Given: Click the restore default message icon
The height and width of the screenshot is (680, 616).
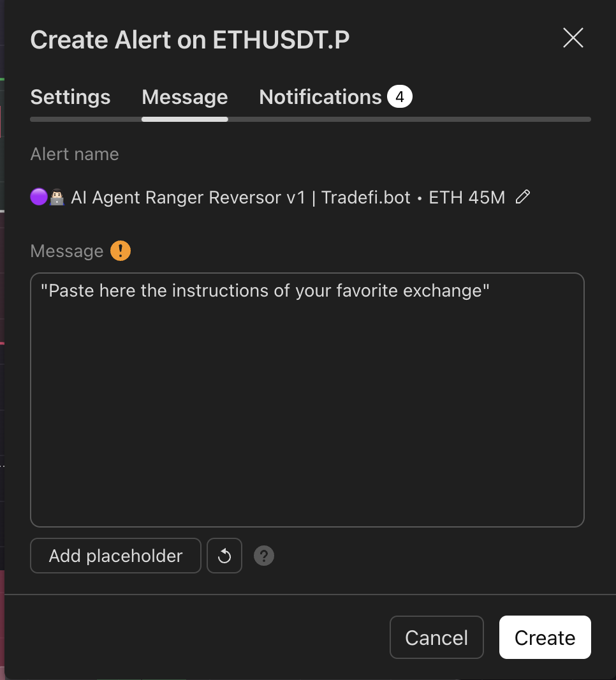Looking at the screenshot, I should [224, 556].
